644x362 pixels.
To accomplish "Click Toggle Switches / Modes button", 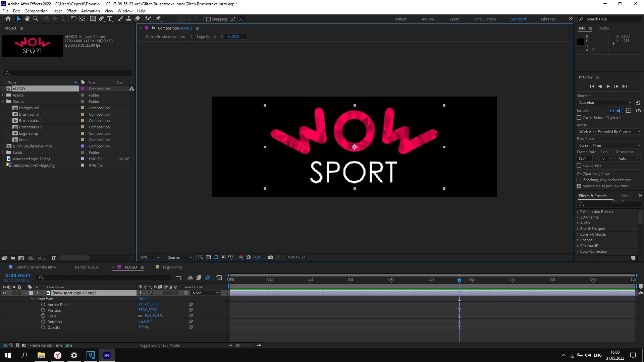I will pyautogui.click(x=160, y=345).
